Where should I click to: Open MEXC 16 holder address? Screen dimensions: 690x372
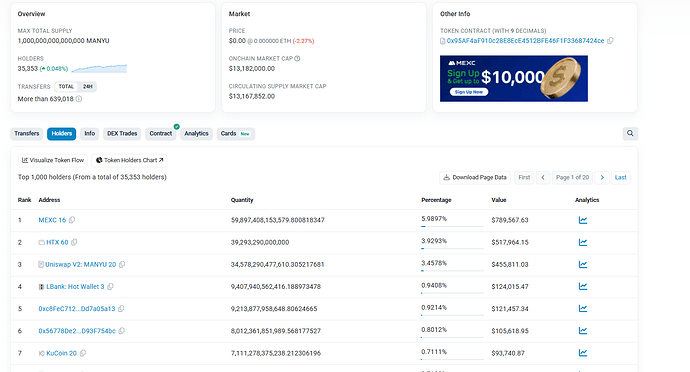(x=52, y=220)
